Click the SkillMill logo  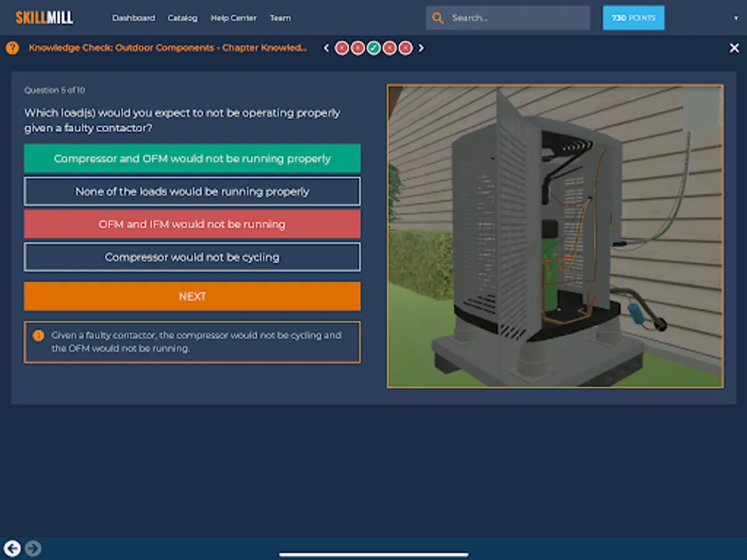pyautogui.click(x=44, y=17)
